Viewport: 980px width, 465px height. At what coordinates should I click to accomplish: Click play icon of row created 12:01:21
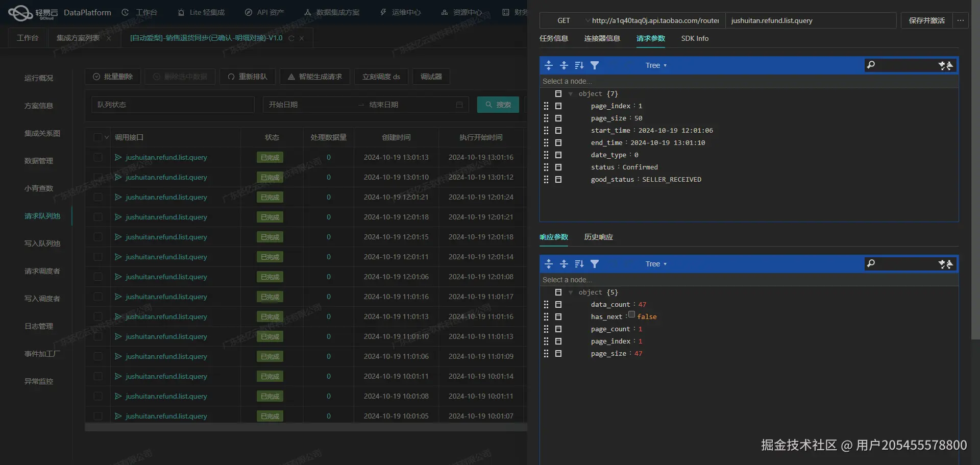pos(118,197)
